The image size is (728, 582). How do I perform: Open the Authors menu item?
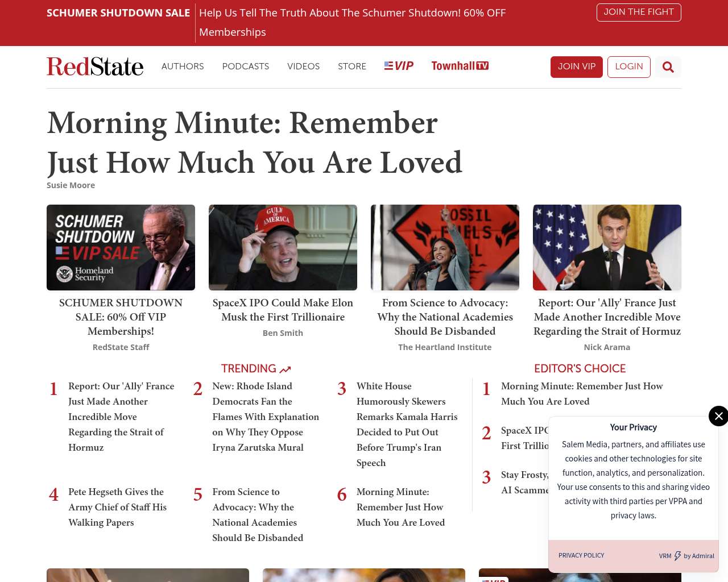tap(183, 66)
